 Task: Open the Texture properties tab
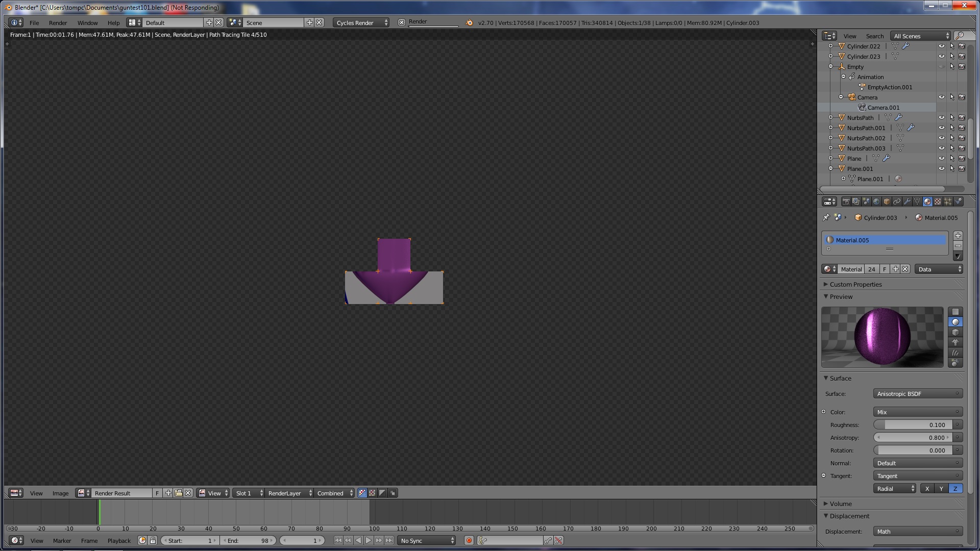[x=938, y=202]
